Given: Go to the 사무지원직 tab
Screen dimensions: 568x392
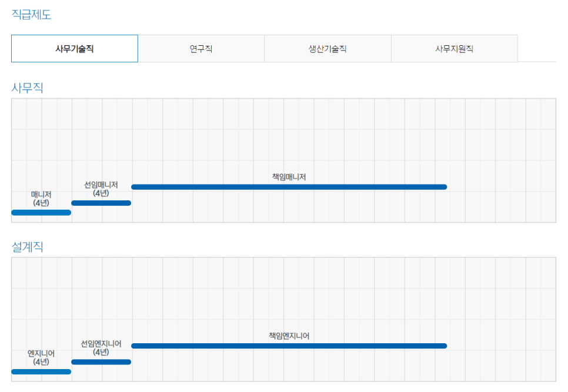Looking at the screenshot, I should tap(454, 49).
